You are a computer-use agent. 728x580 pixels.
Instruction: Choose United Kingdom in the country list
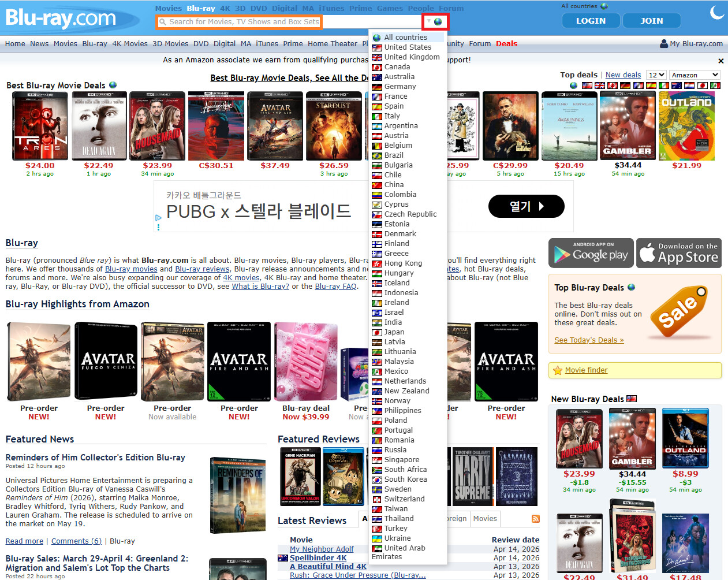(408, 57)
